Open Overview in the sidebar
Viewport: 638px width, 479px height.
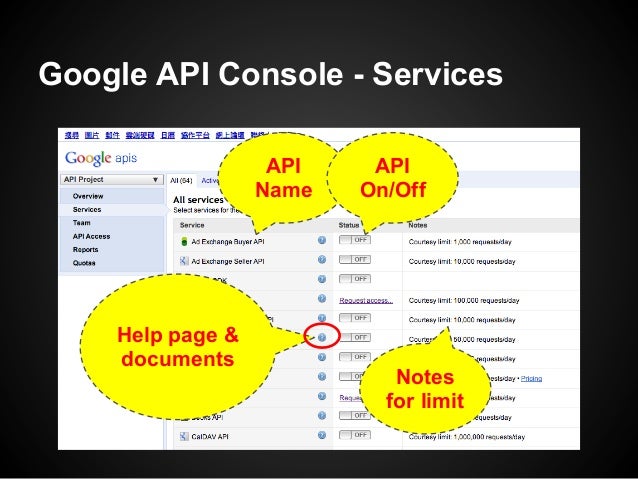pos(88,196)
